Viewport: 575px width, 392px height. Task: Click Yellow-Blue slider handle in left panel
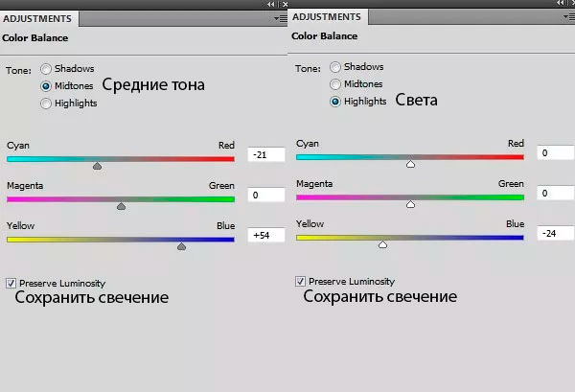[181, 246]
